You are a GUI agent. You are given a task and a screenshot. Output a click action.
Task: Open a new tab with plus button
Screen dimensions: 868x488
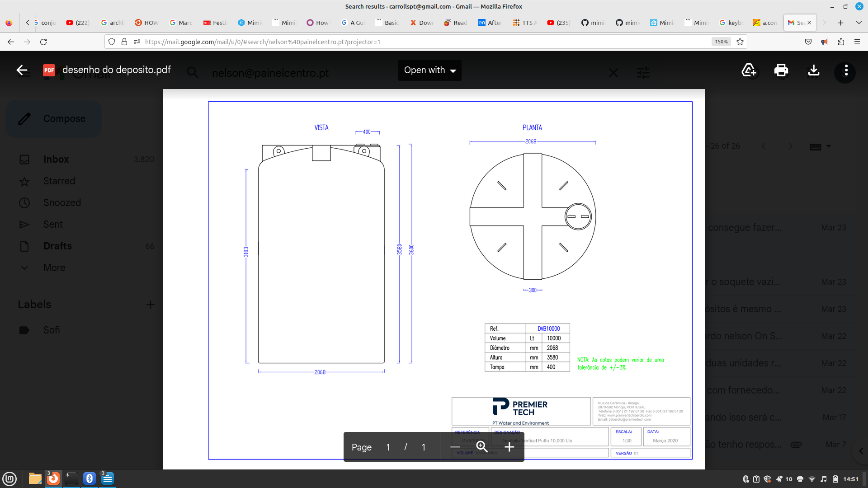840,23
